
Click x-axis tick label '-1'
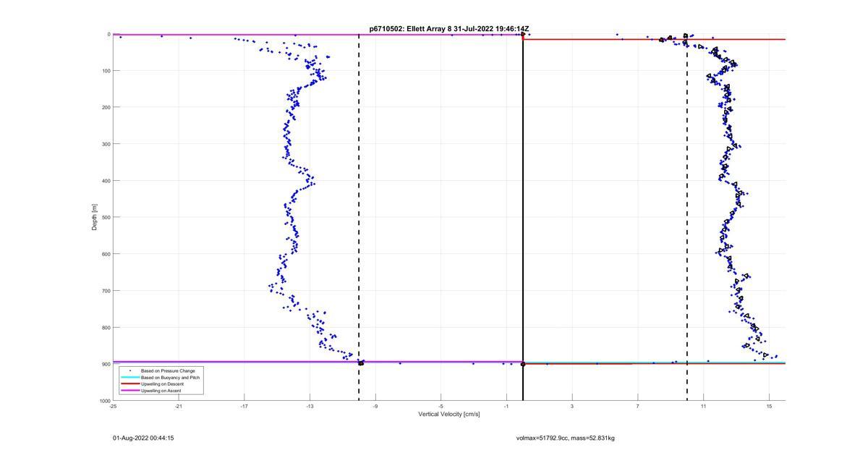(x=506, y=406)
